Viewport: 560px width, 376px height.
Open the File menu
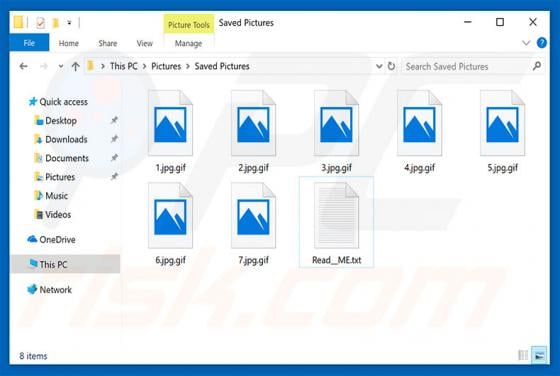coord(29,43)
